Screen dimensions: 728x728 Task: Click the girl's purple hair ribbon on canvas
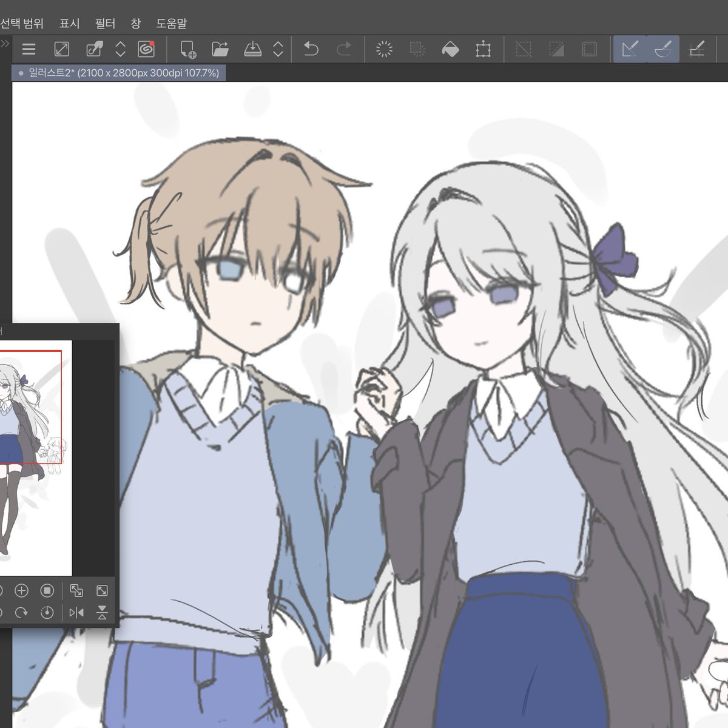[x=615, y=259]
